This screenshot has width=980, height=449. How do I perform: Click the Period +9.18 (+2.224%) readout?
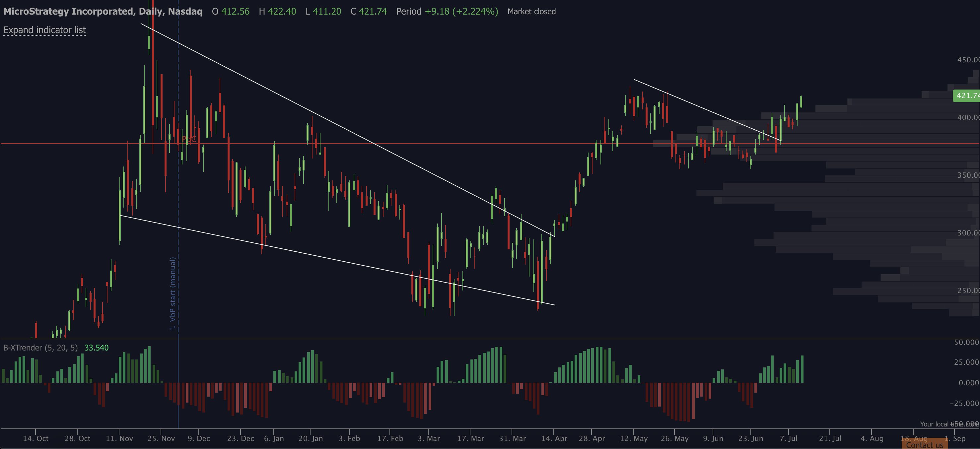tap(447, 11)
